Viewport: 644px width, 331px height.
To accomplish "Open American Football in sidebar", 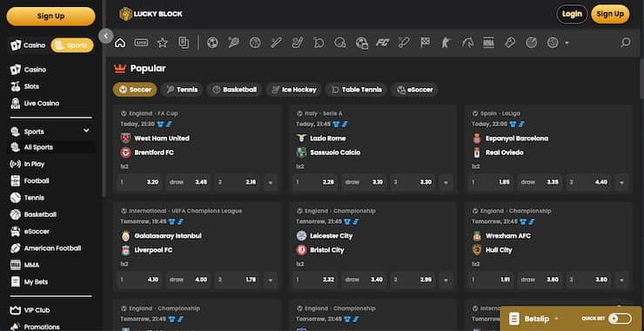I will pyautogui.click(x=51, y=248).
